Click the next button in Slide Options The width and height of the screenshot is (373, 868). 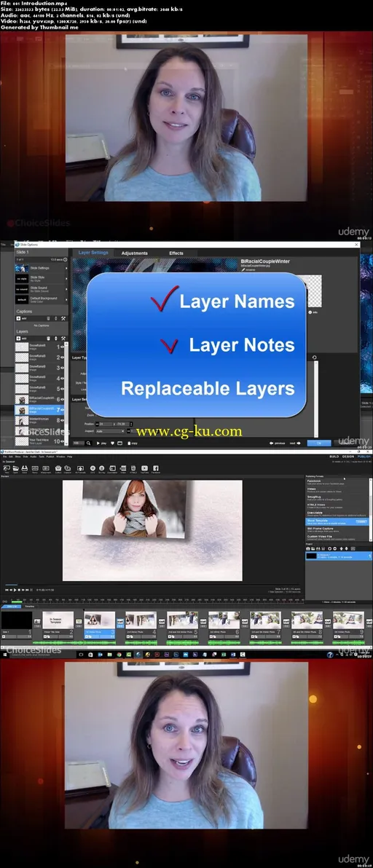[x=296, y=443]
